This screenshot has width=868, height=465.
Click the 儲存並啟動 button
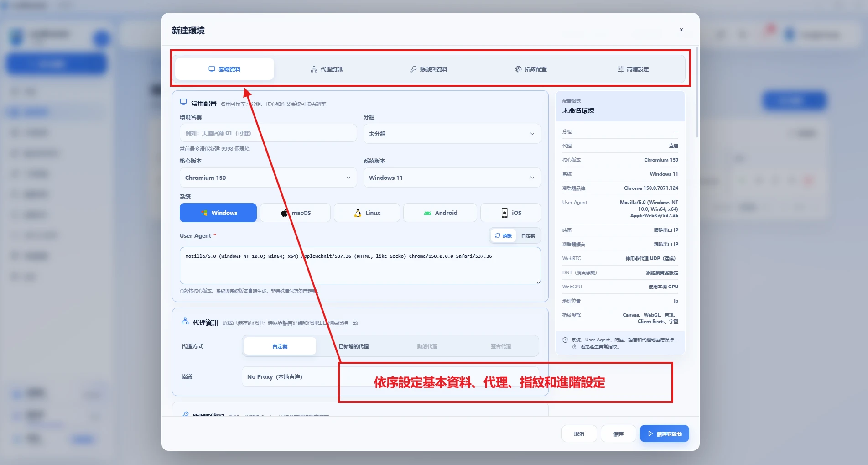(665, 434)
